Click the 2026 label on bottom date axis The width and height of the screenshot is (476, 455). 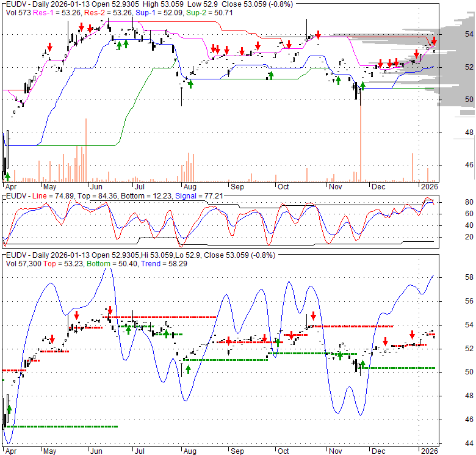[x=429, y=450]
